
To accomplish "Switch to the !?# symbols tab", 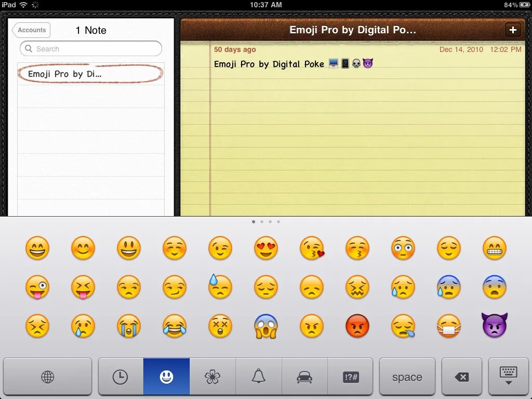I will pyautogui.click(x=351, y=377).
